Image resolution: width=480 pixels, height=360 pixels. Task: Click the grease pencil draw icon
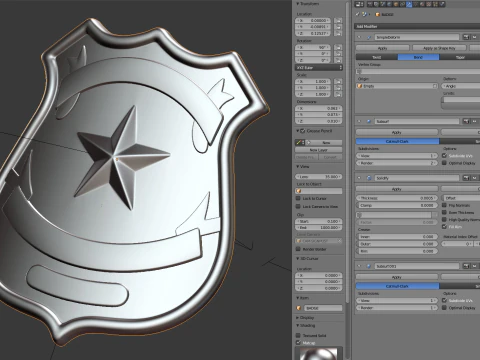click(x=299, y=142)
